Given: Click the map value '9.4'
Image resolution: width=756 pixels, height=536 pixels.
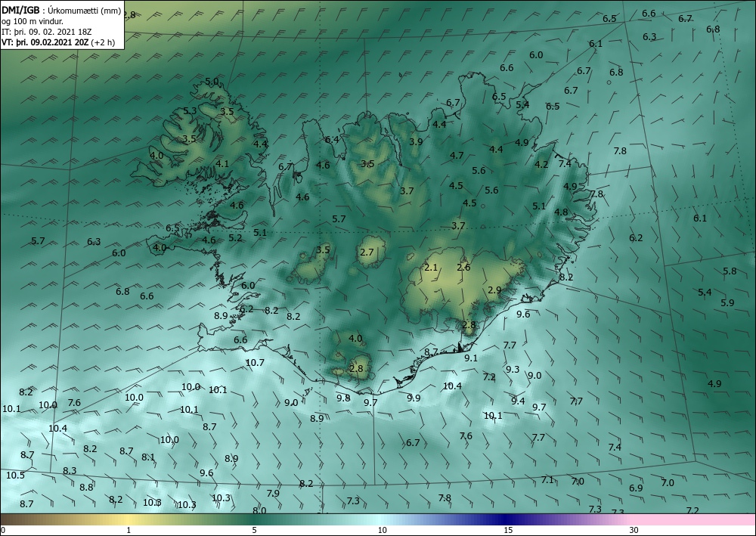Looking at the screenshot, I should pyautogui.click(x=518, y=401).
